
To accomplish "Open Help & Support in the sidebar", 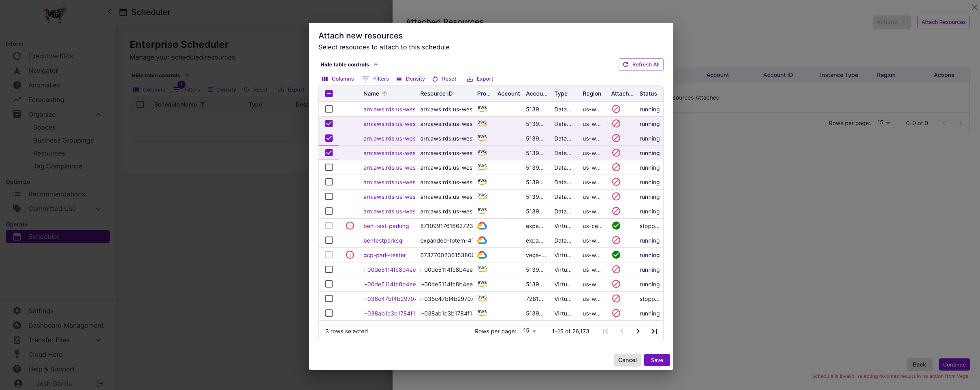I will (x=51, y=369).
